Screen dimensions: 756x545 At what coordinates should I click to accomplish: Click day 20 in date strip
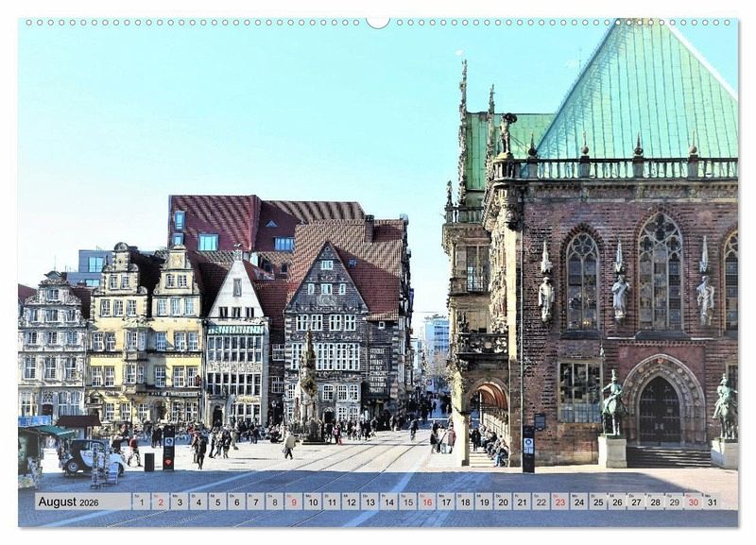503,502
